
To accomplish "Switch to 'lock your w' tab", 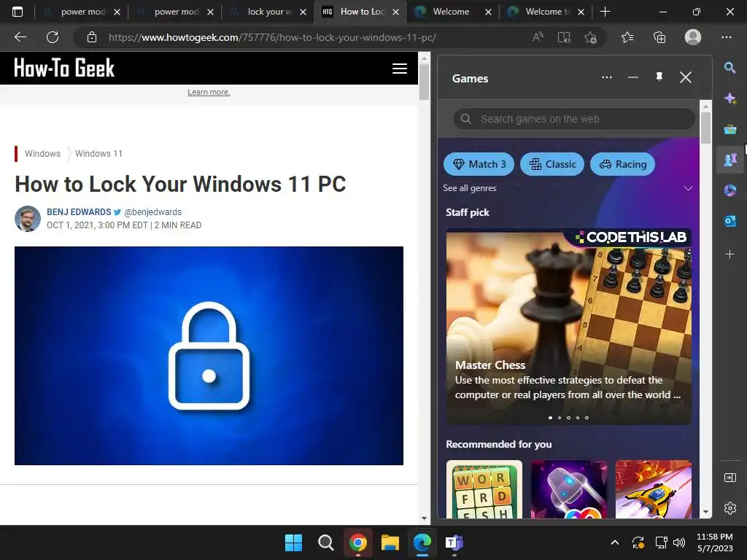I will tap(268, 12).
